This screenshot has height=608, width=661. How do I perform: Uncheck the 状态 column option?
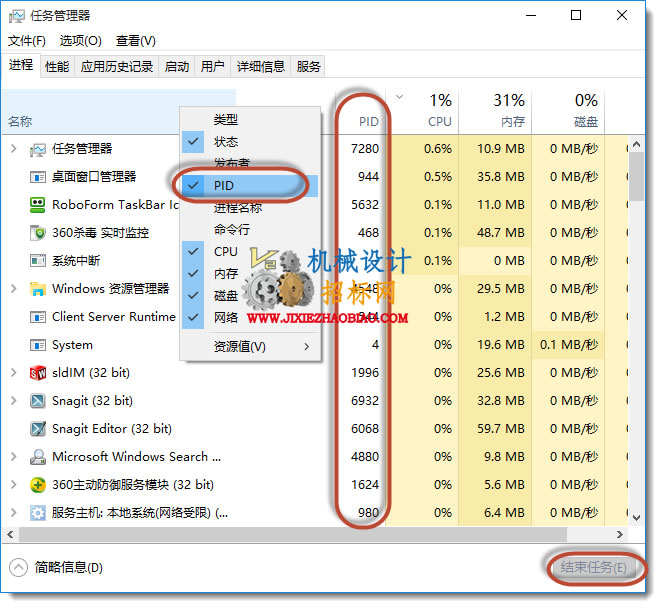(x=193, y=142)
